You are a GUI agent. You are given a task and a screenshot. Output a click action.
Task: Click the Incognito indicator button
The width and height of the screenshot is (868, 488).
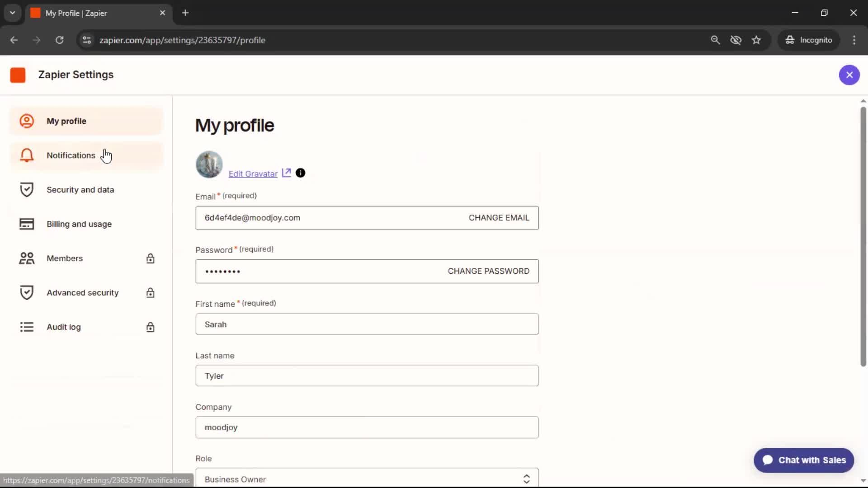[809, 40]
